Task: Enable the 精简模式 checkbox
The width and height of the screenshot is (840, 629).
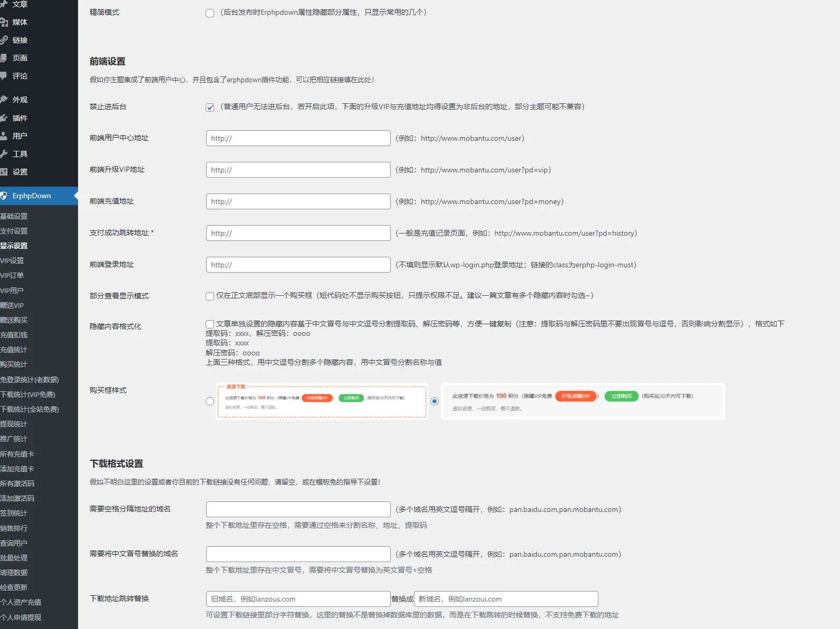Action: [x=210, y=13]
